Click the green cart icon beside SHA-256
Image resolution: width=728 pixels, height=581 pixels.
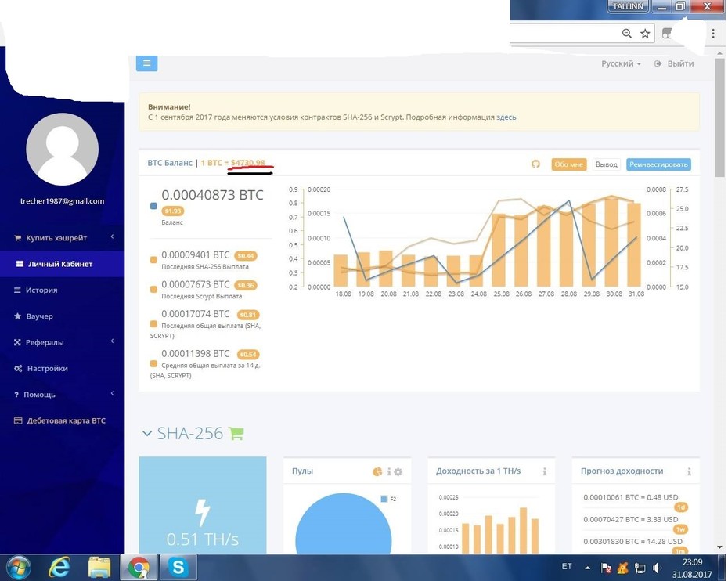tap(236, 433)
